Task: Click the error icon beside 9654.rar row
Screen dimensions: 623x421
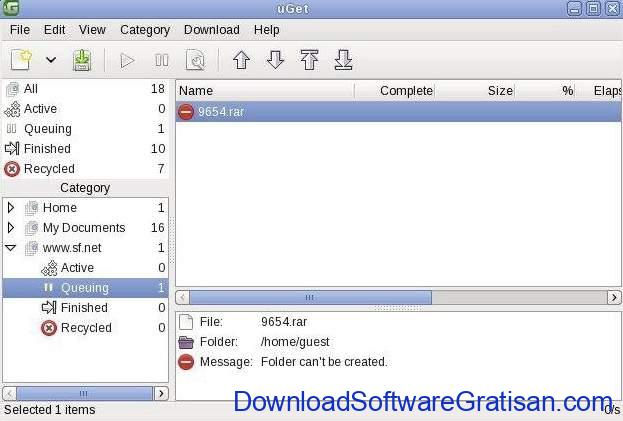Action: pos(186,112)
